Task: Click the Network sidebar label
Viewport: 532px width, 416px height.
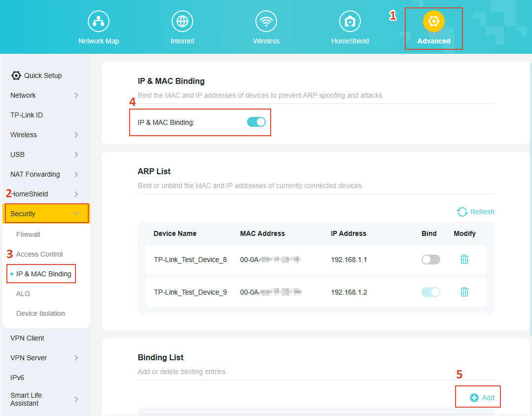Action: click(x=23, y=95)
